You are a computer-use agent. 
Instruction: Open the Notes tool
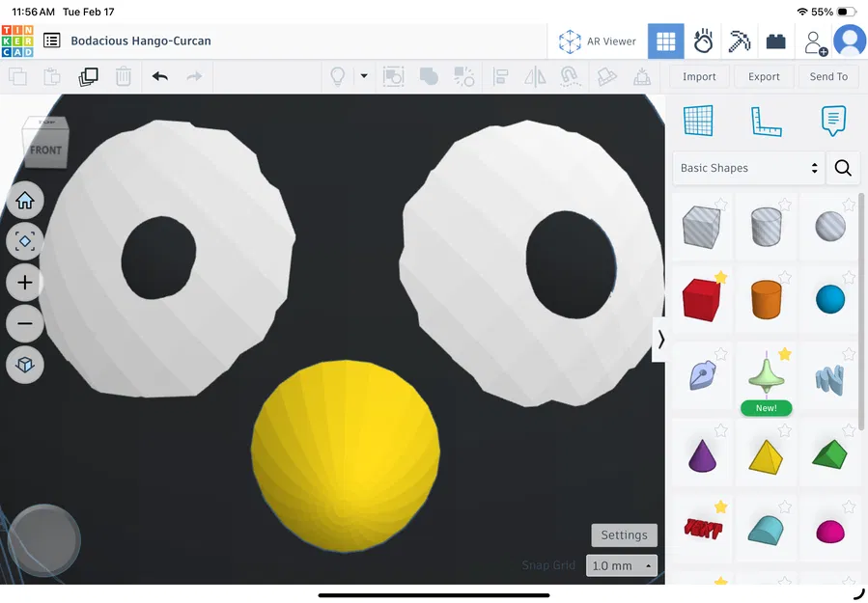click(x=833, y=121)
